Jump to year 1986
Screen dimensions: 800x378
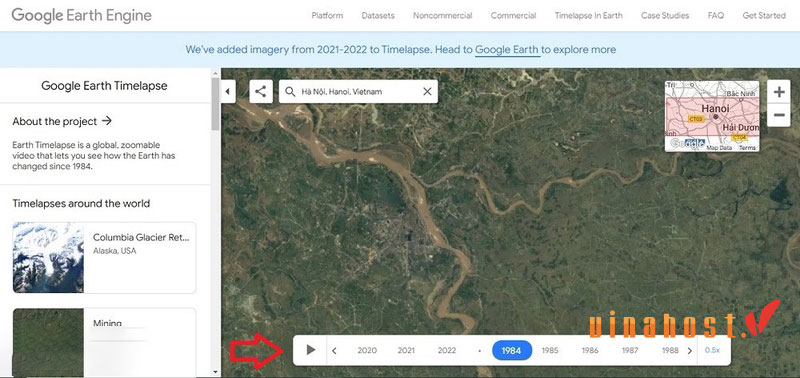pyautogui.click(x=590, y=350)
